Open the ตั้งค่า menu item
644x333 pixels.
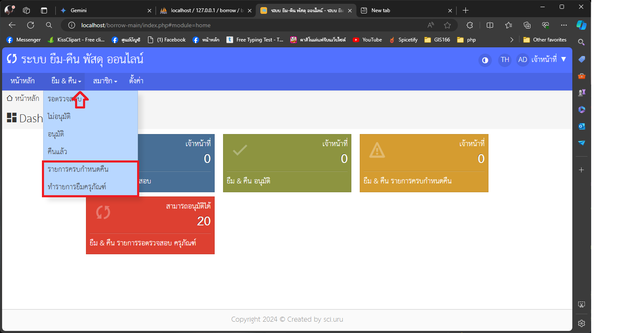point(136,81)
